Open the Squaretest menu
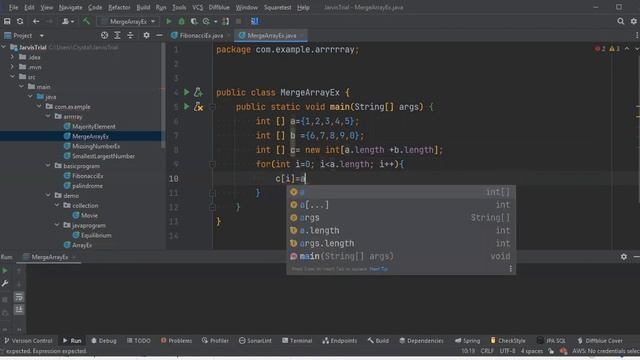The width and height of the screenshot is (640, 360). pyautogui.click(x=277, y=7)
